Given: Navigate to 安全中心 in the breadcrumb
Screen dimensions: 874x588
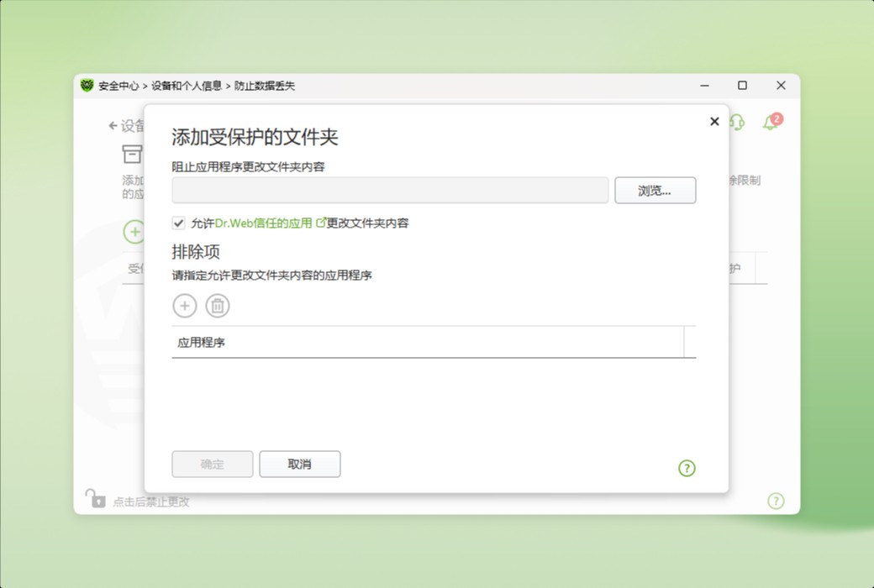Looking at the screenshot, I should tap(121, 86).
